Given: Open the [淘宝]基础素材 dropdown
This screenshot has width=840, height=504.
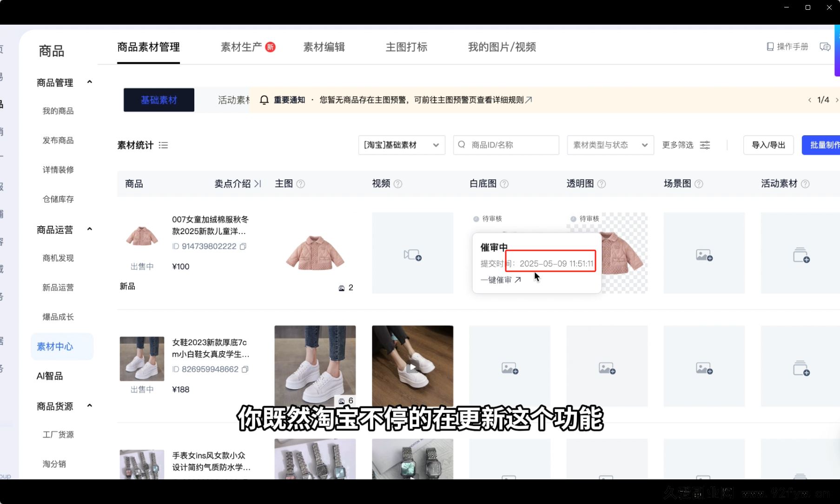Looking at the screenshot, I should click(401, 145).
